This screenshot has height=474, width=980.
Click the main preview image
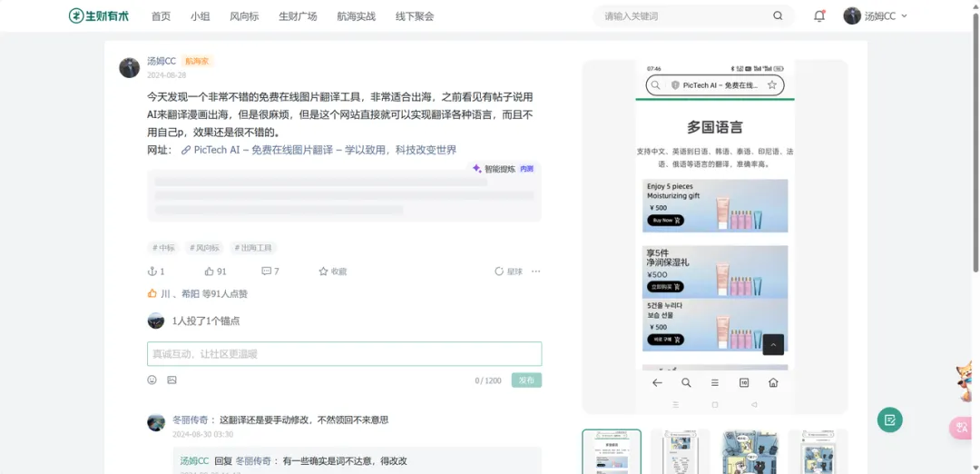tap(715, 237)
